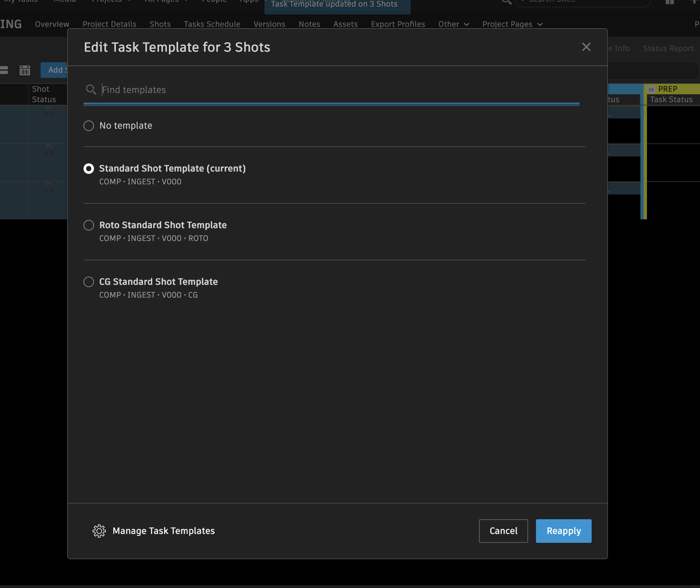Image resolution: width=700 pixels, height=588 pixels.
Task: Open the Export Profiles tab
Action: [x=398, y=24]
